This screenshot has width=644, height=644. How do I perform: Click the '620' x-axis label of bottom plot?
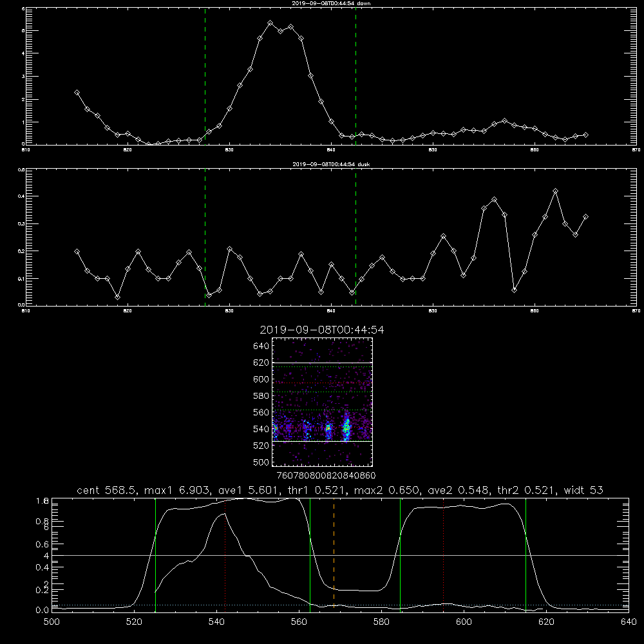[x=546, y=622]
